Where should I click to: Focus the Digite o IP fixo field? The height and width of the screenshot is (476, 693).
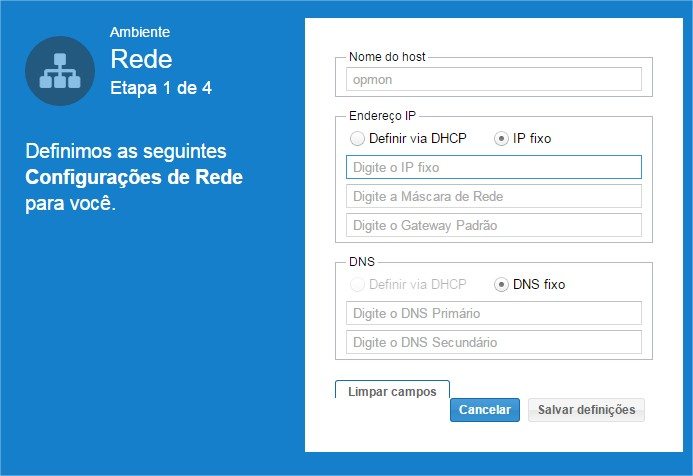tap(493, 167)
